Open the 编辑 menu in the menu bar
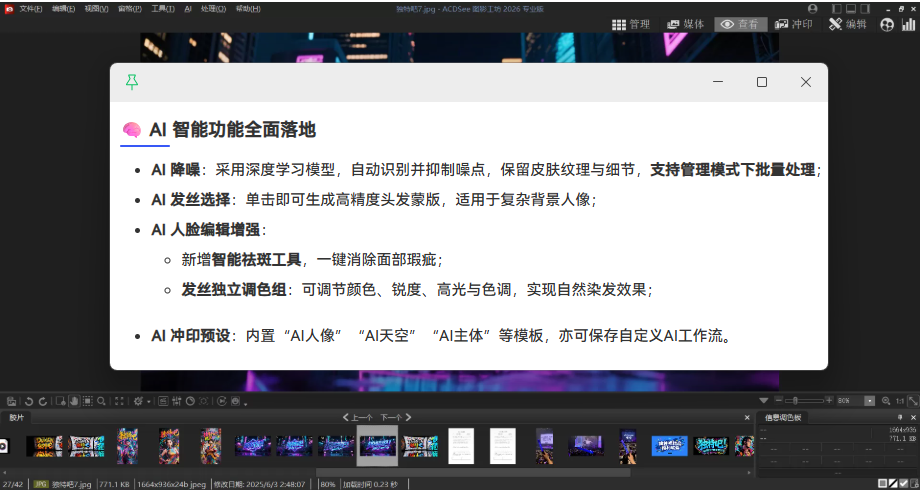Screen dimensions: 923x490 coord(63,9)
